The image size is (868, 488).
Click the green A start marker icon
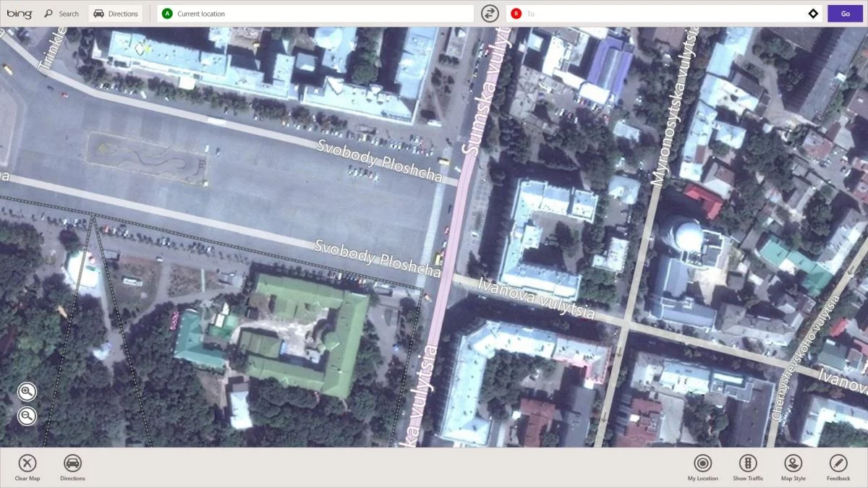pyautogui.click(x=168, y=14)
